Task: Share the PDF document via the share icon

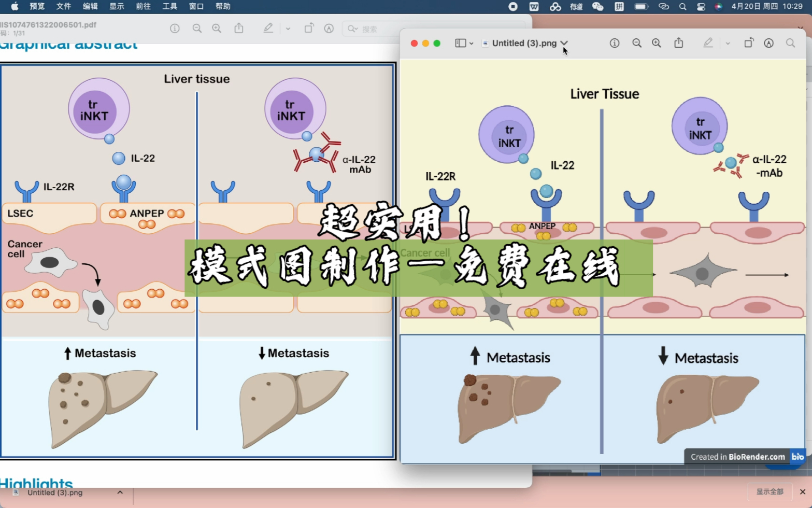Action: click(239, 28)
